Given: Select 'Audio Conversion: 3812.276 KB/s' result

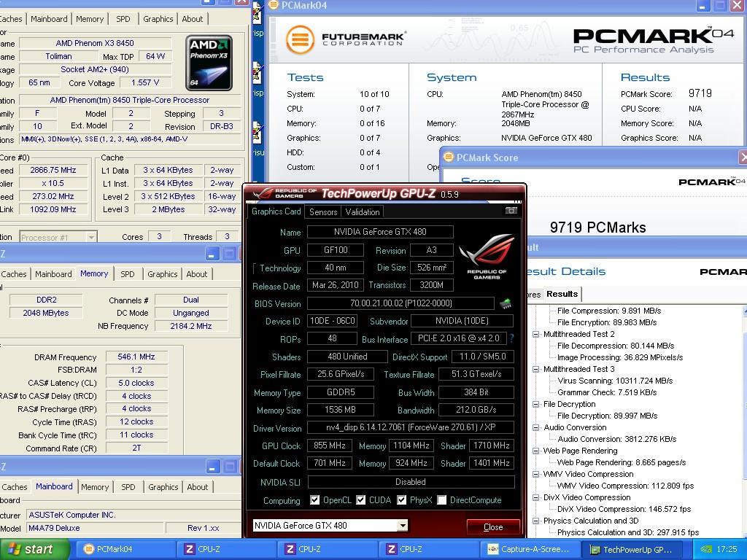Looking at the screenshot, I should click(617, 439).
